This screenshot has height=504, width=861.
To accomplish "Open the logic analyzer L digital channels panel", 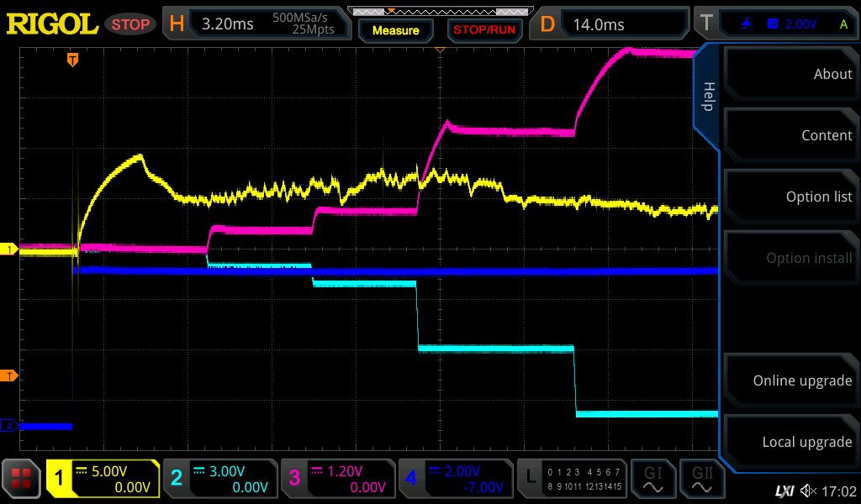I will click(572, 479).
